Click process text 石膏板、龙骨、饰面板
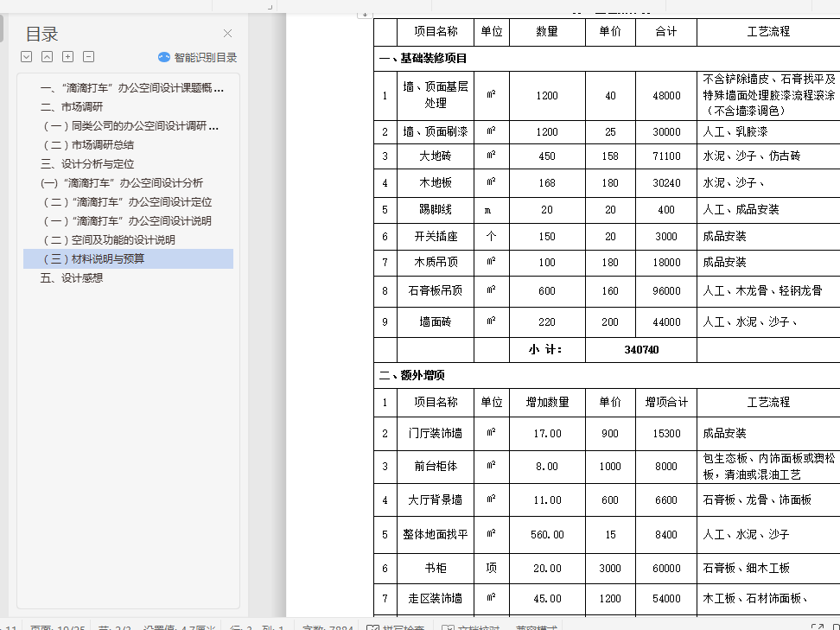 (x=757, y=500)
